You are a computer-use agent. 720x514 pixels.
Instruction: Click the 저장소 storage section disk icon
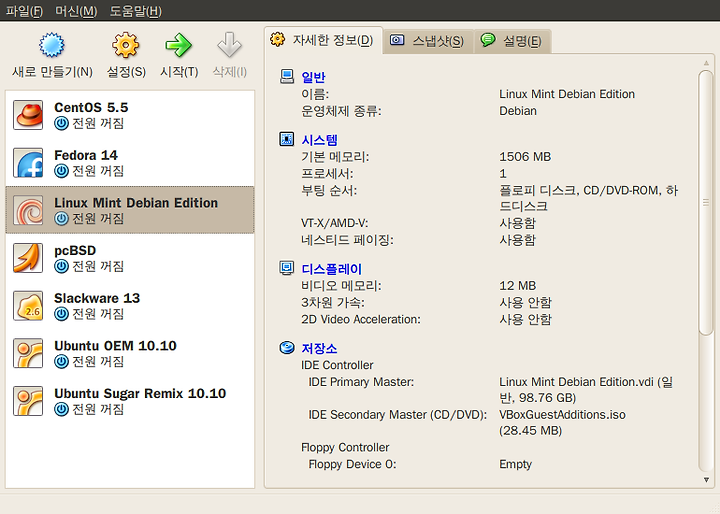287,348
